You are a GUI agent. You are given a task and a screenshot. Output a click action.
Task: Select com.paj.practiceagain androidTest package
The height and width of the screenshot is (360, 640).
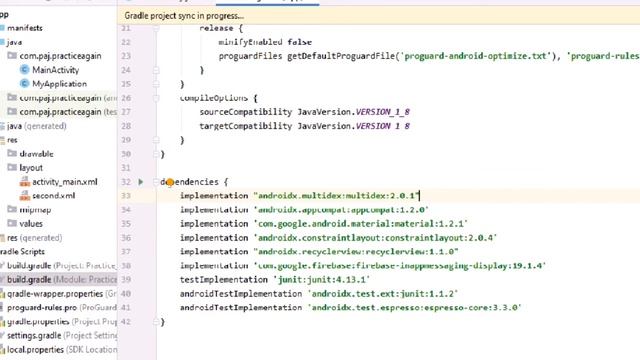click(68, 98)
